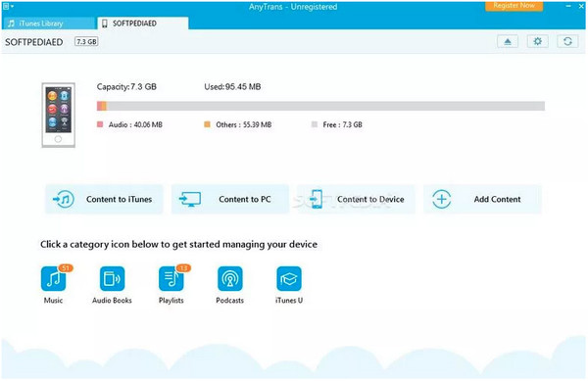
Task: Open the iTunes U category icon
Action: [x=289, y=279]
